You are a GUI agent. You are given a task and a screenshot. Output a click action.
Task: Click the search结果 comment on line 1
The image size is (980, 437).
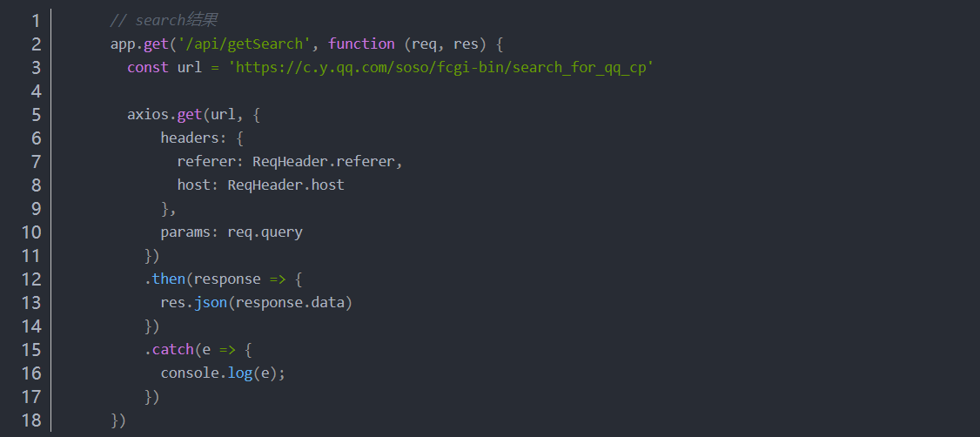point(177,21)
